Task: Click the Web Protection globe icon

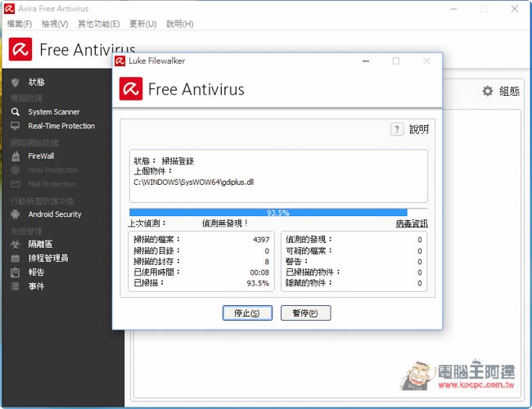Action: pyautogui.click(x=16, y=170)
